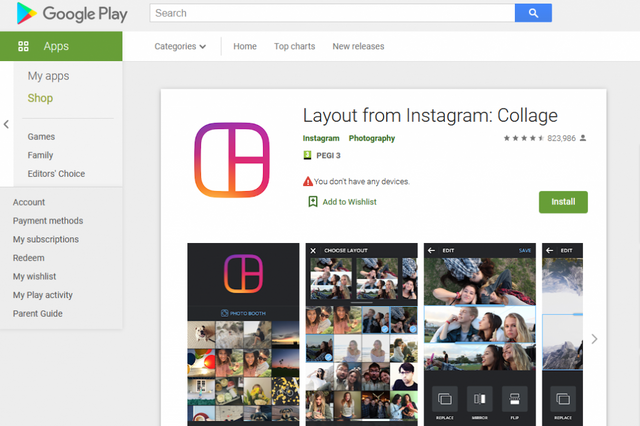
Task: Open the Edit screenshot with Save label
Action: [480, 335]
